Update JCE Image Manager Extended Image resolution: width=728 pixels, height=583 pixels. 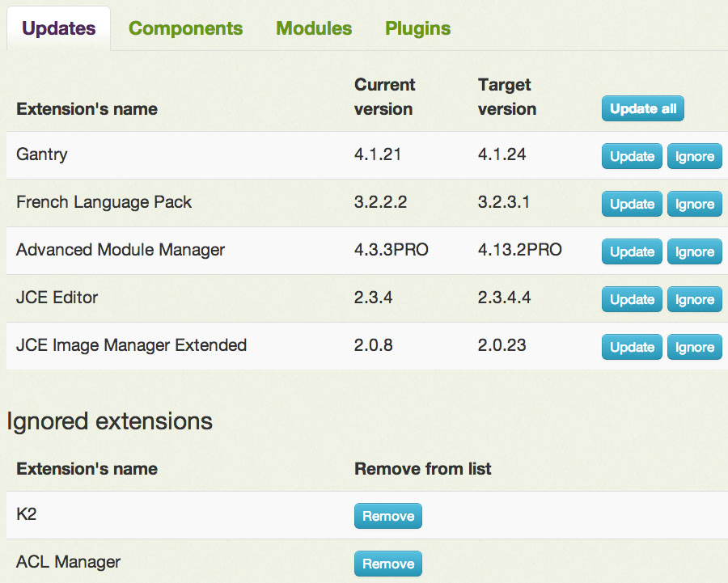(x=632, y=347)
